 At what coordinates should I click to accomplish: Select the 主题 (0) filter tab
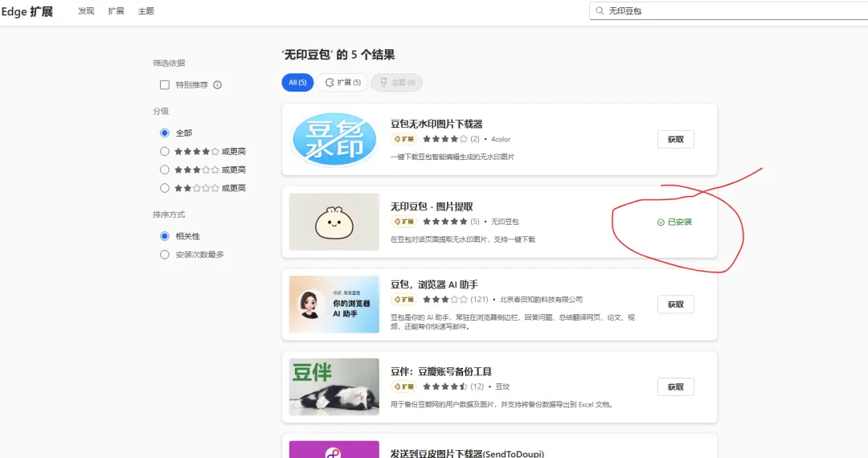click(x=397, y=83)
